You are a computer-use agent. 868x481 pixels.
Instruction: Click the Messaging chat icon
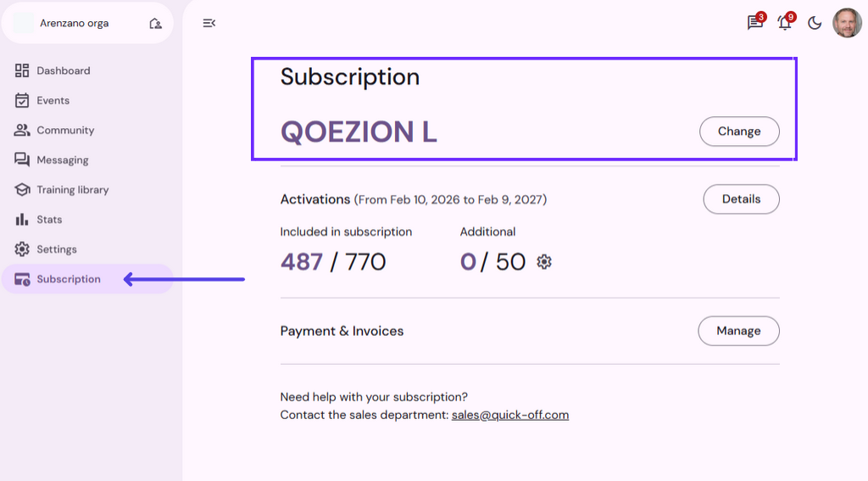pyautogui.click(x=22, y=159)
